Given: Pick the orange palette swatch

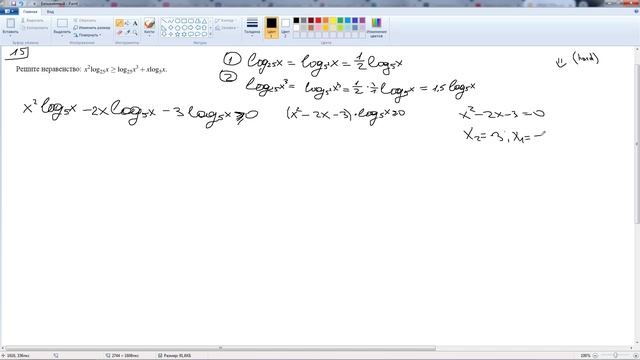Looking at the screenshot, I should click(326, 20).
